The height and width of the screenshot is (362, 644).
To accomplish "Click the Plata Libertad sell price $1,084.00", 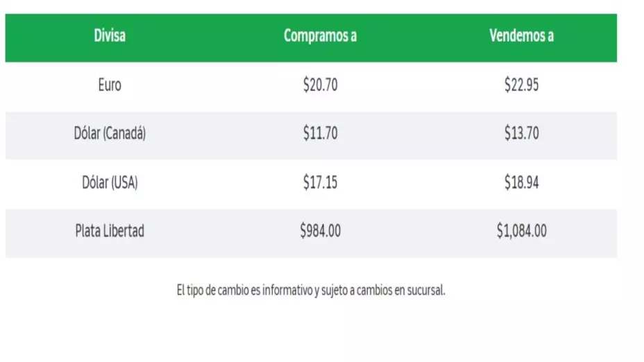I will [521, 232].
